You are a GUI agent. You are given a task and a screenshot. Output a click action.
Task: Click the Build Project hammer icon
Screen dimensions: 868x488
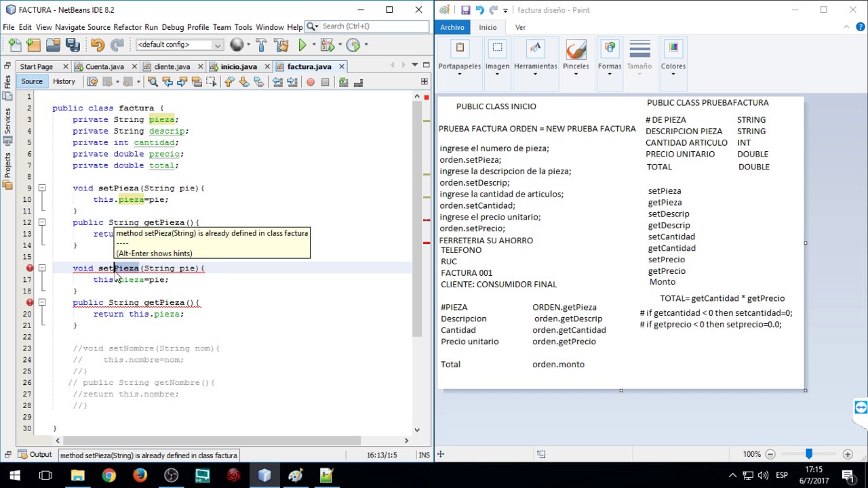[x=262, y=45]
